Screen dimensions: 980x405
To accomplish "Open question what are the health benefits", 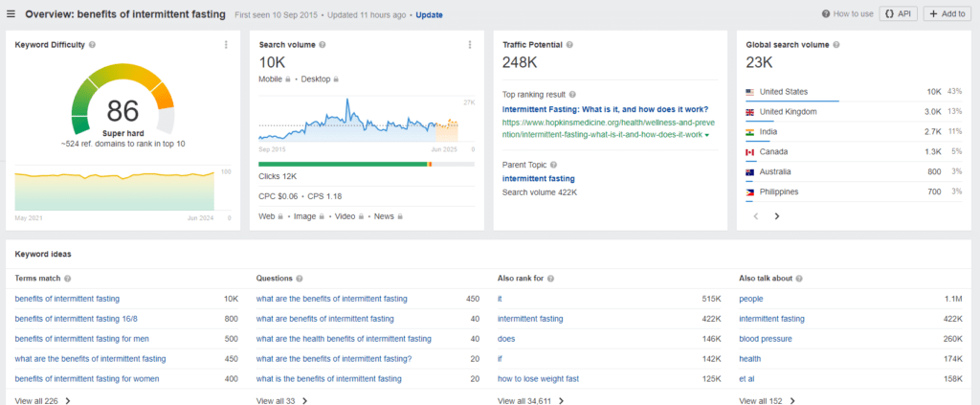I will 344,339.
